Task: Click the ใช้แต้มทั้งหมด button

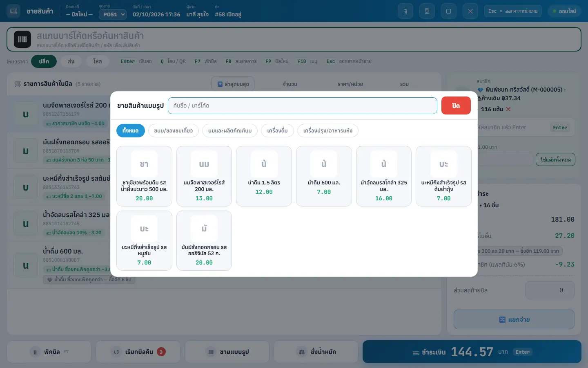Action: coord(555,159)
